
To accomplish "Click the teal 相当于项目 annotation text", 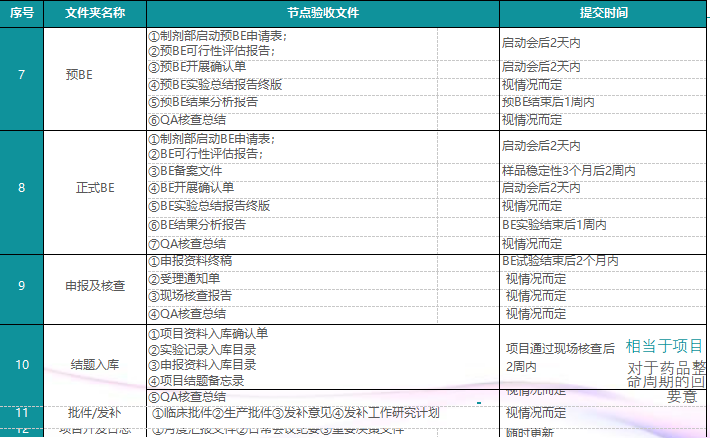I will click(664, 347).
